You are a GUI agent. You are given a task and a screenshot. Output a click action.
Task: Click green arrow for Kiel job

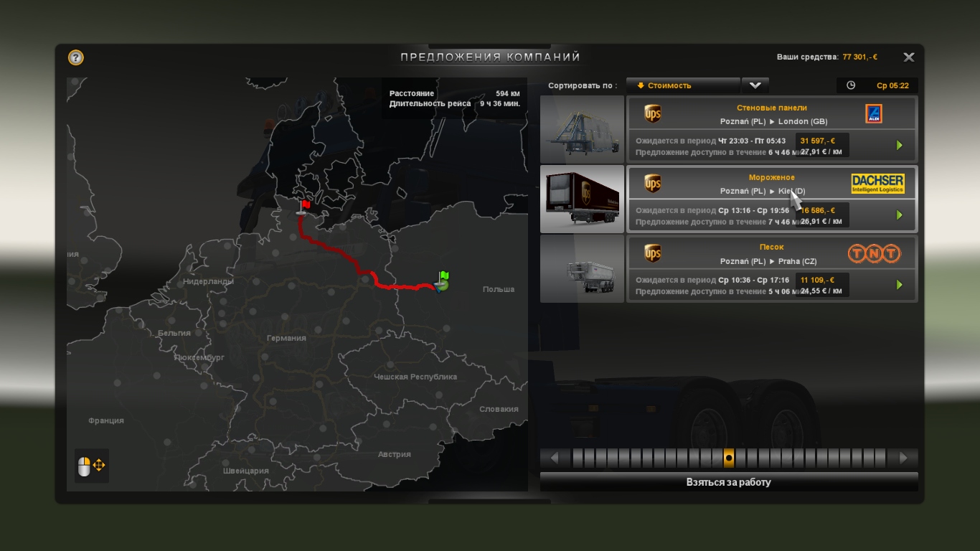click(899, 215)
